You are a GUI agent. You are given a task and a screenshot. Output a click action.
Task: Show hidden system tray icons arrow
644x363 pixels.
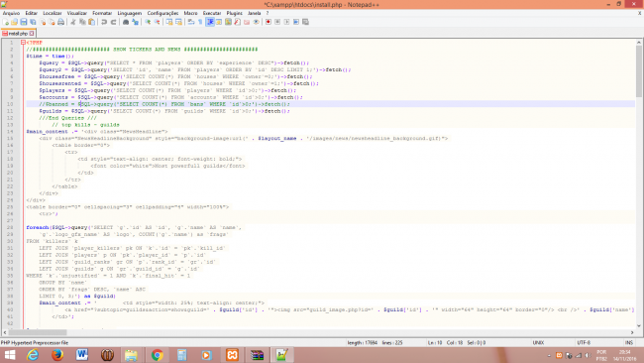click(549, 355)
